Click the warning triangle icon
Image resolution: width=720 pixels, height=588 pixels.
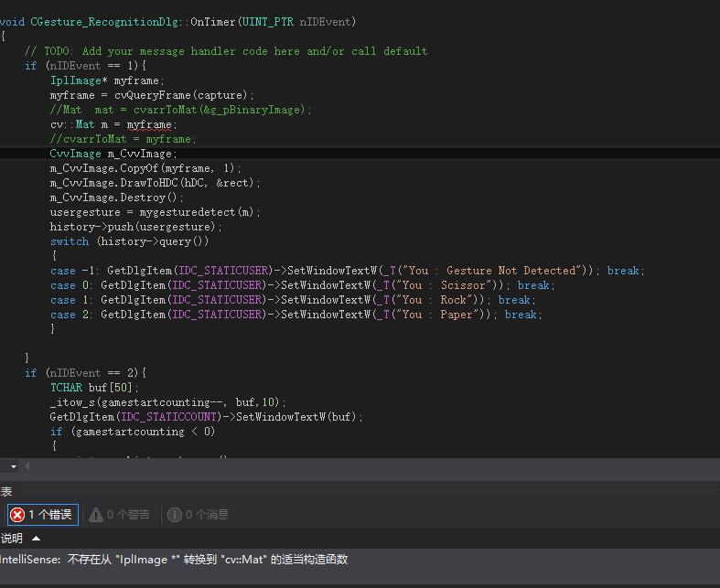tap(96, 515)
